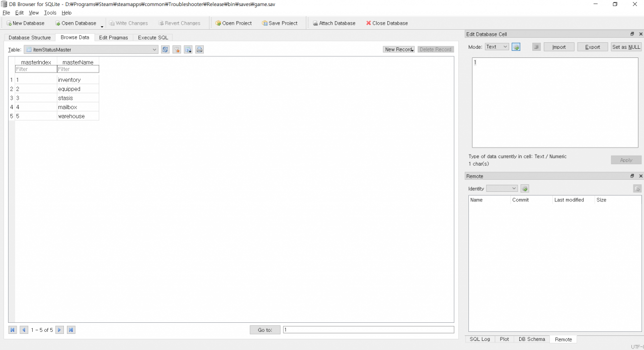Viewport: 644px width, 350px height.
Task: Open the Tools menu
Action: click(x=50, y=13)
